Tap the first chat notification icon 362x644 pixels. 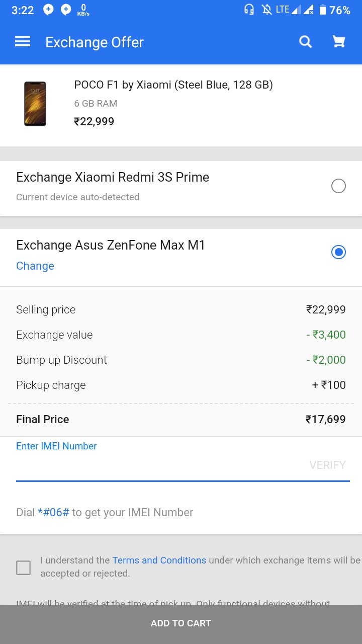pyautogui.click(x=48, y=10)
